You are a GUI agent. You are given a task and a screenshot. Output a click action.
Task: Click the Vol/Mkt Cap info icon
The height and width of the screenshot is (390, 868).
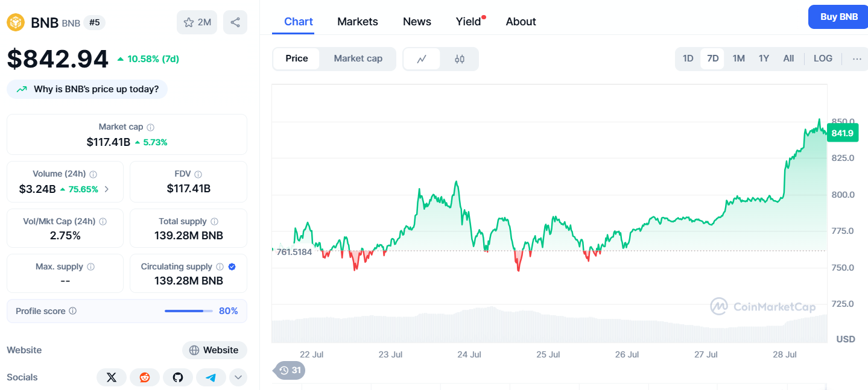point(103,222)
